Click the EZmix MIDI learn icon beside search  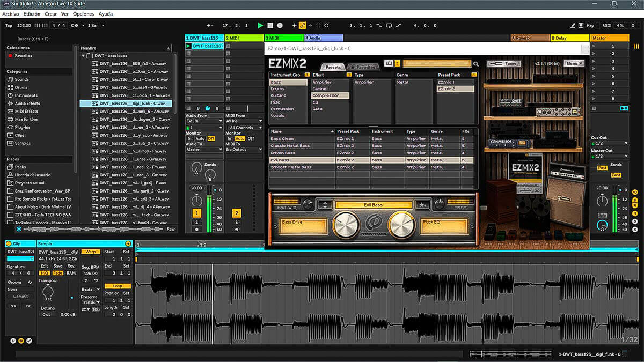point(389,63)
